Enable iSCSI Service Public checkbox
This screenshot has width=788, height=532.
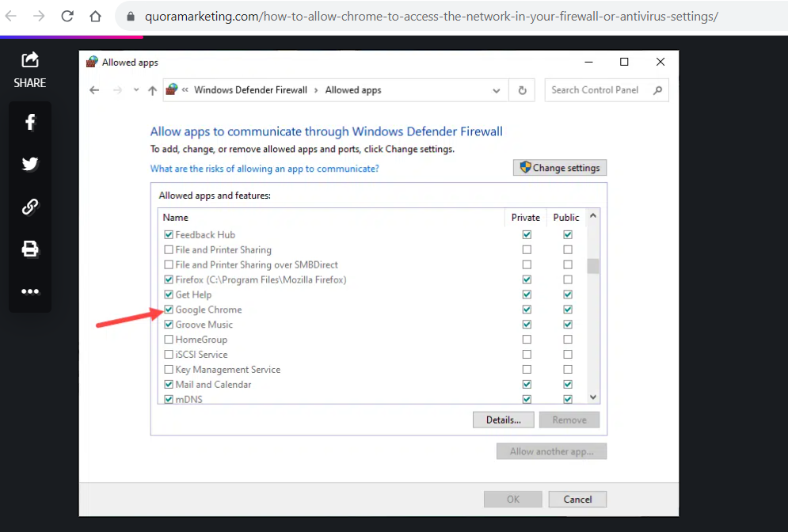click(568, 355)
